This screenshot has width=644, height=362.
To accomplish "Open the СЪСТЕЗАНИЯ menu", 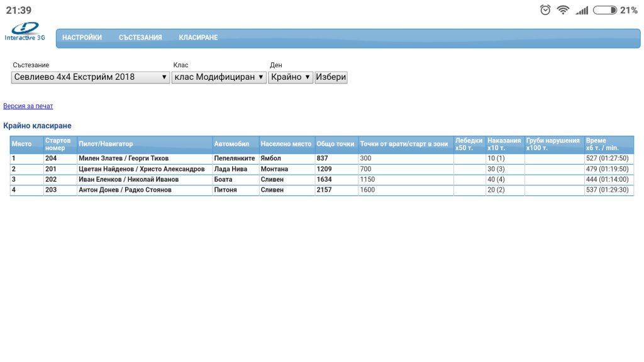I will [x=140, y=37].
